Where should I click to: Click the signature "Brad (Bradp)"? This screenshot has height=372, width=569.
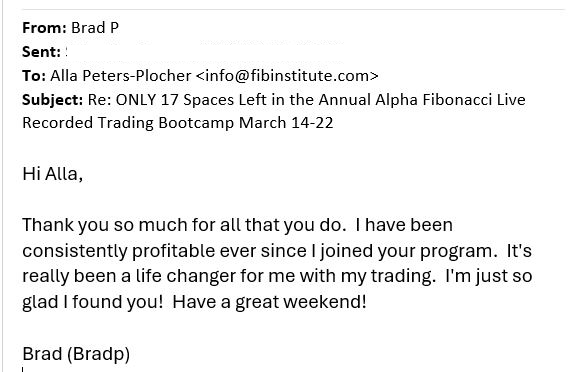click(76, 354)
